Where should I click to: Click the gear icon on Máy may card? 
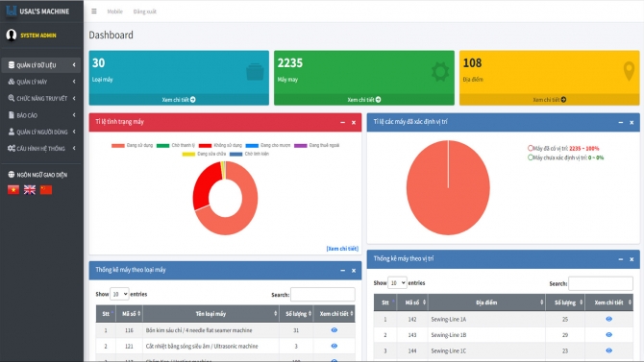point(440,72)
